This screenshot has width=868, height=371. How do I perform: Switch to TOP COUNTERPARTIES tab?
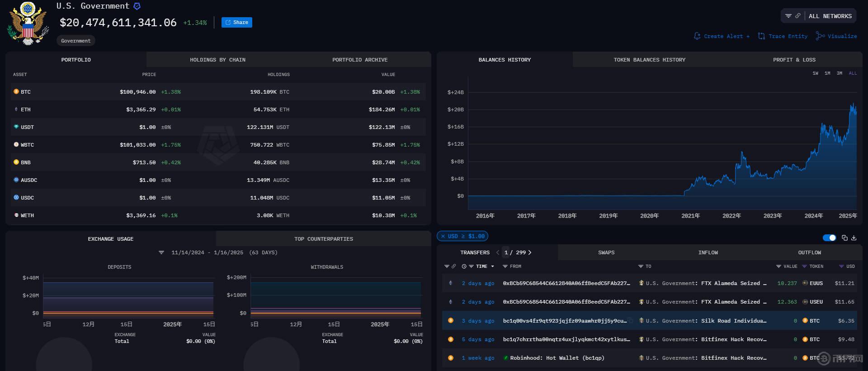324,239
